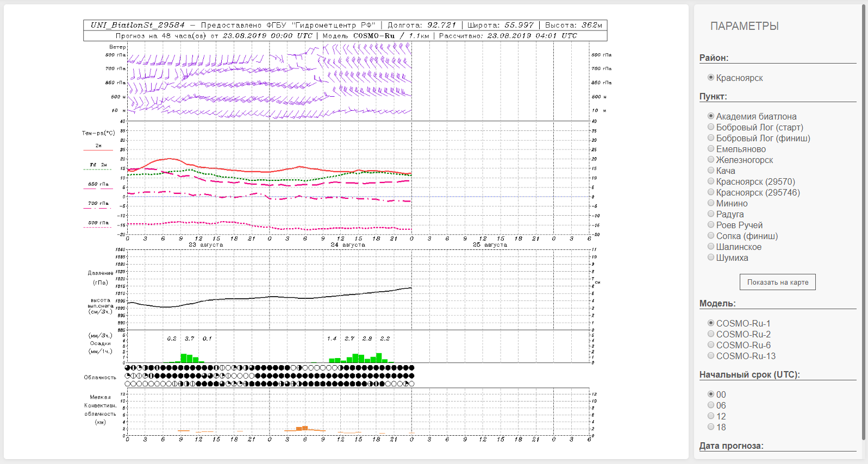Choose Минино point

click(711, 203)
